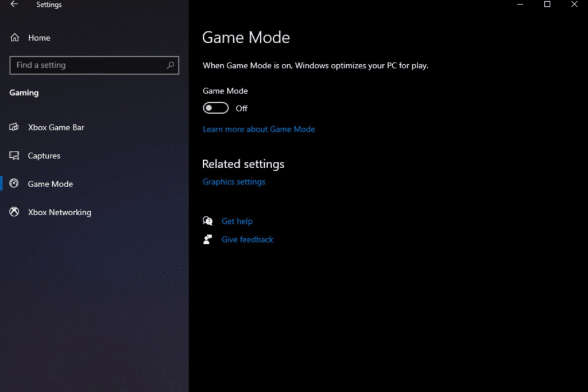Click the back arrow icon

tap(14, 4)
